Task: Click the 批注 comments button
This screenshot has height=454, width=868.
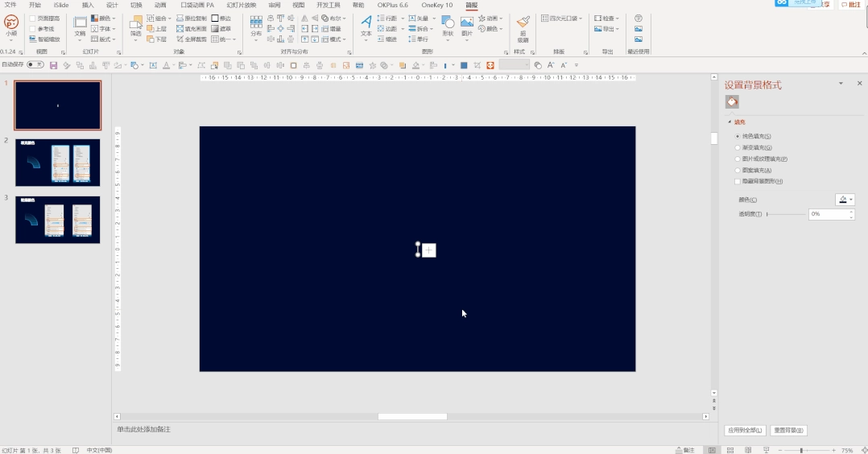Action: [x=851, y=5]
